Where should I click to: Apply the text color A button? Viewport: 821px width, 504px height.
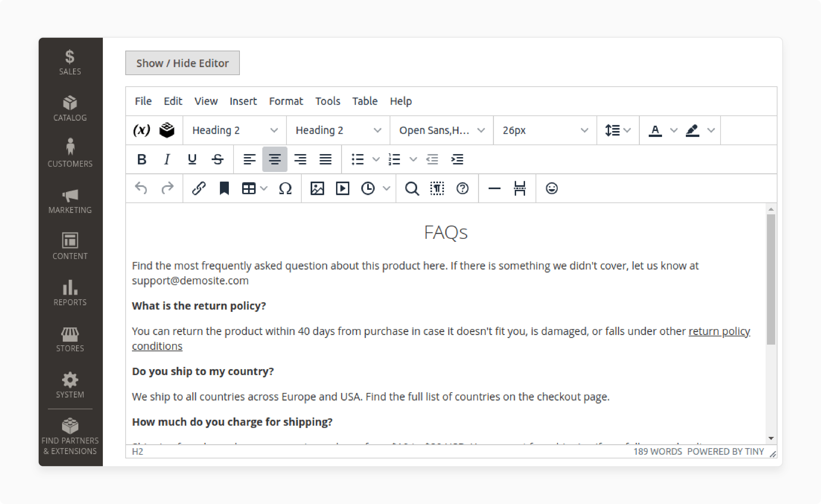click(x=655, y=130)
